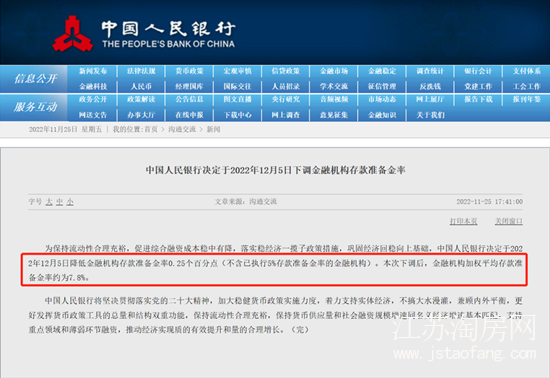Go to 货币政策 section
This screenshot has width=550, height=378.
pyautogui.click(x=189, y=71)
